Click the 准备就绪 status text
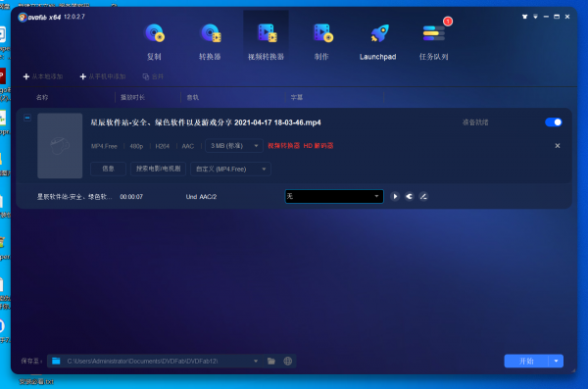 [475, 122]
